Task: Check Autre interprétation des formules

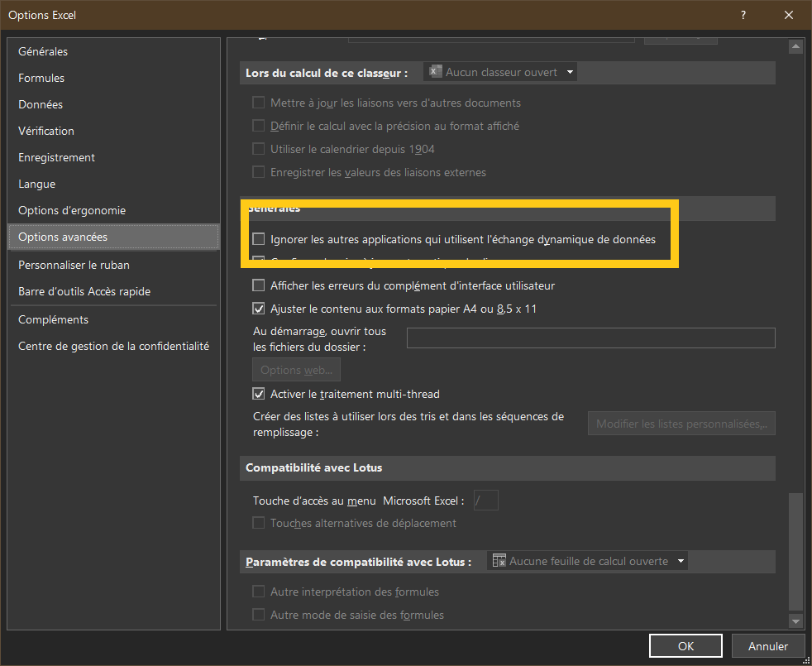Action: [259, 592]
